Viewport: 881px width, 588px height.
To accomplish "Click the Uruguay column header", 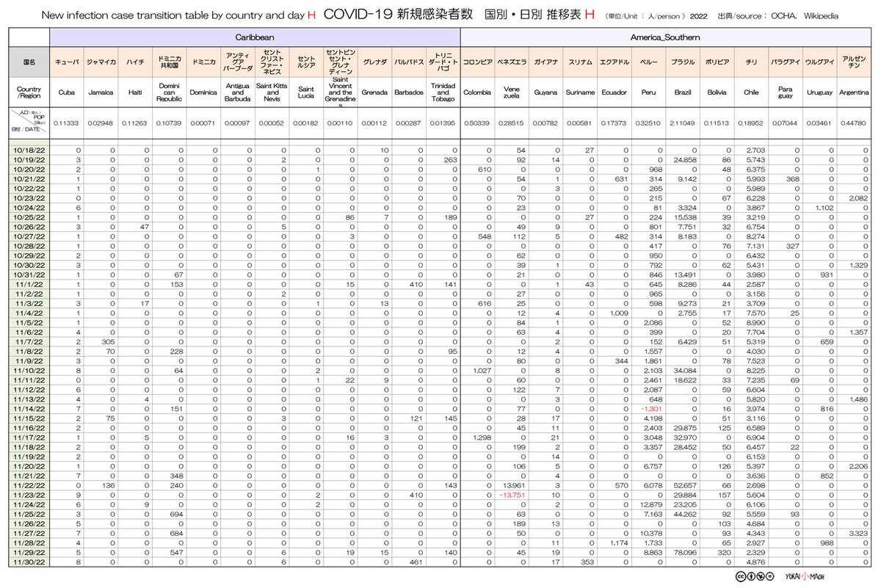I will click(819, 93).
